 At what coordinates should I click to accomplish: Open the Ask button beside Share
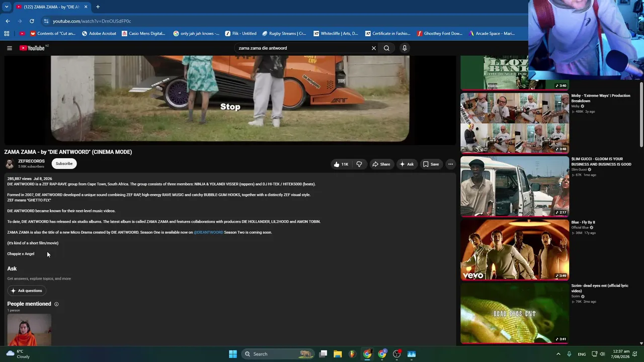coord(407,164)
